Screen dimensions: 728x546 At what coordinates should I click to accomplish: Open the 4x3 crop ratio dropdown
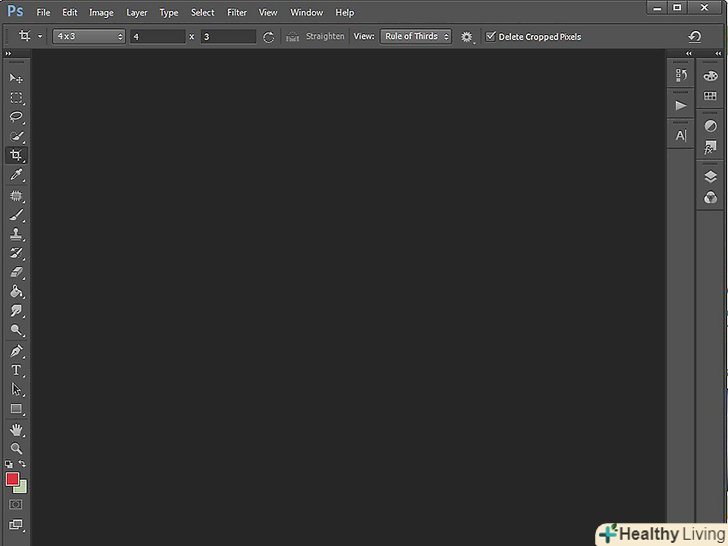click(89, 36)
